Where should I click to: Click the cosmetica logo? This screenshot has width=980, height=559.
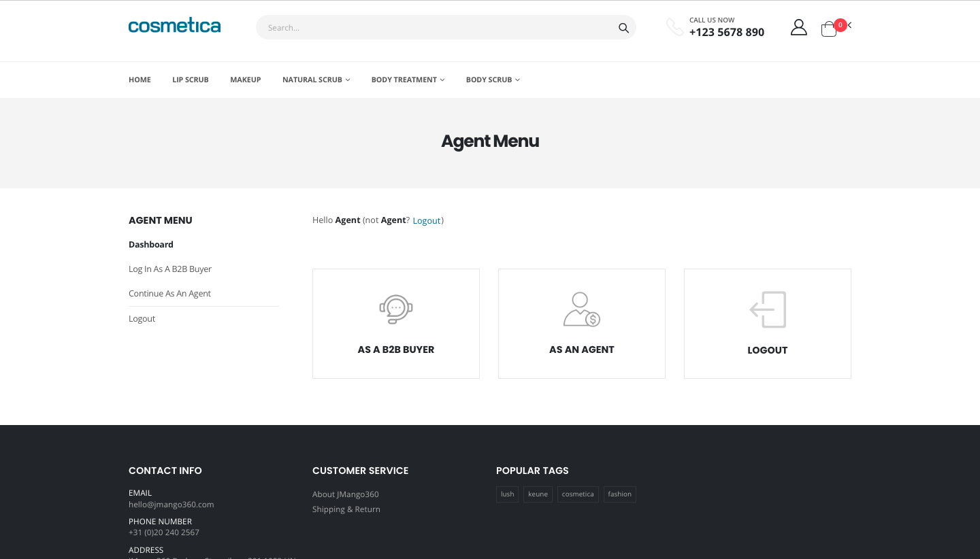pyautogui.click(x=174, y=26)
